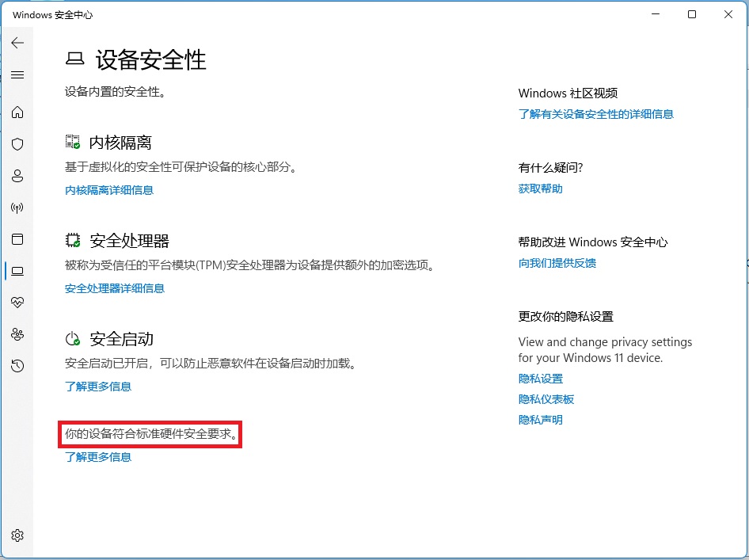Open the 隐私设置 link
Image resolution: width=749 pixels, height=560 pixels.
(541, 379)
